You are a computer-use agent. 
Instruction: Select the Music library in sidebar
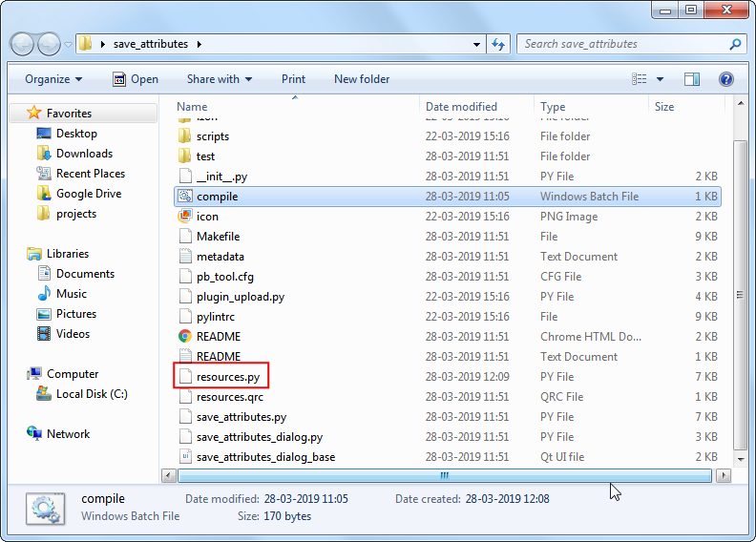(x=71, y=294)
